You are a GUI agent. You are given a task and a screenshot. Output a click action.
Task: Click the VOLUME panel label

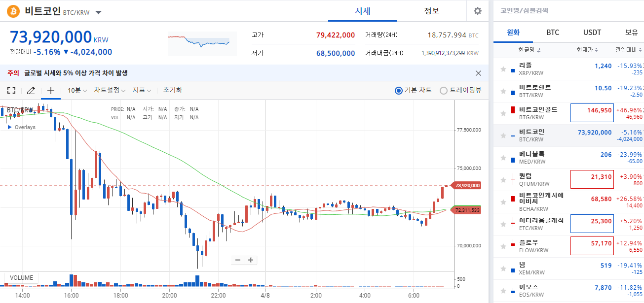click(21, 278)
